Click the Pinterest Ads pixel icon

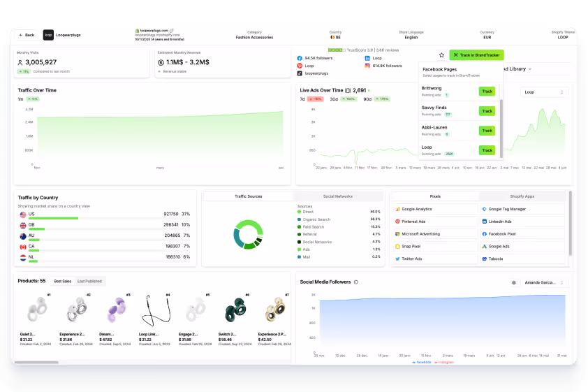(397, 222)
